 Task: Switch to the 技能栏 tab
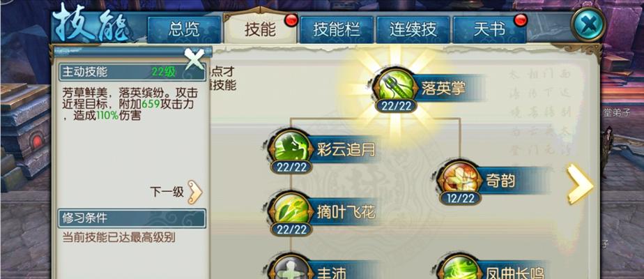coord(337,29)
